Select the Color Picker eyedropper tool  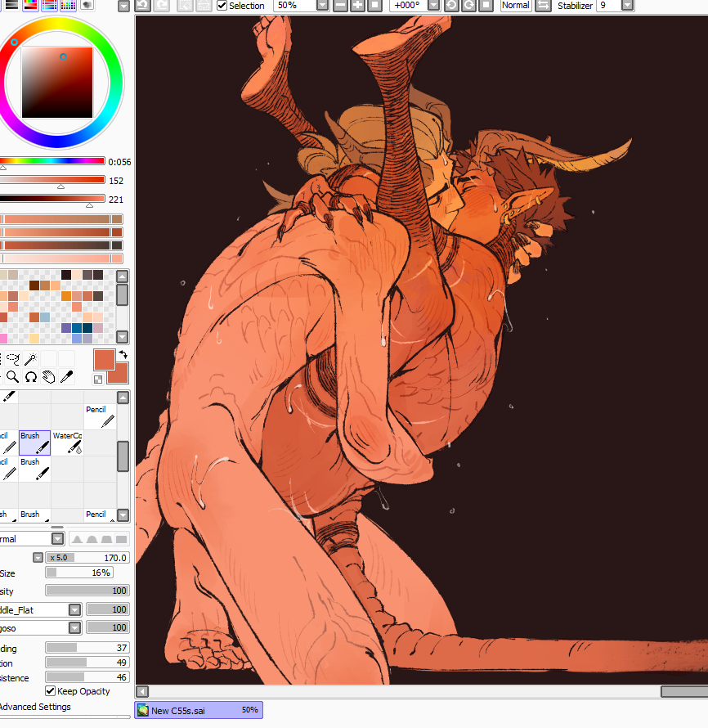point(67,377)
